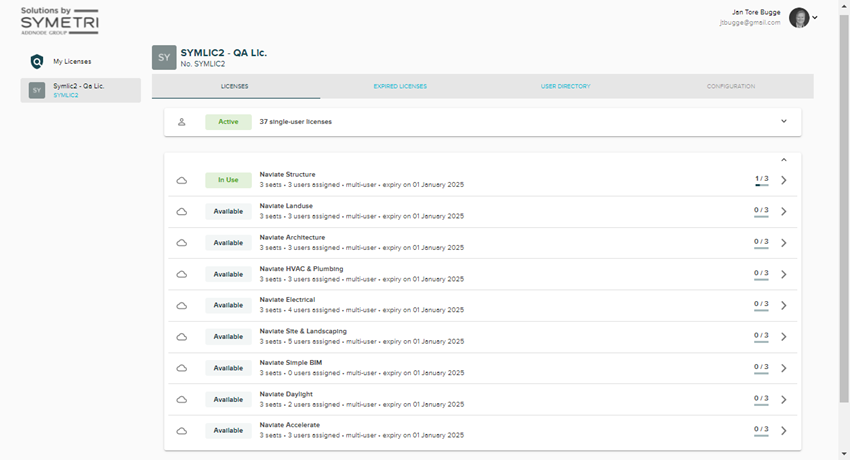Screen dimensions: 850x460
Task: Click cloud icon for Naviate Structure
Action: [182, 180]
